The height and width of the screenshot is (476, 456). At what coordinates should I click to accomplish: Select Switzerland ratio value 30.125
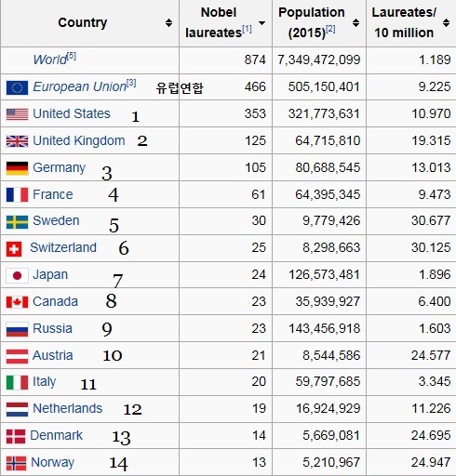click(431, 247)
